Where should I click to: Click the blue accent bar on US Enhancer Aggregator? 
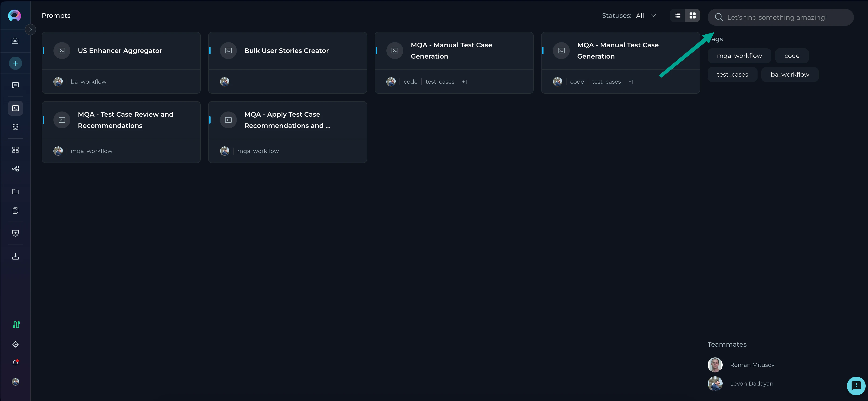pos(43,51)
